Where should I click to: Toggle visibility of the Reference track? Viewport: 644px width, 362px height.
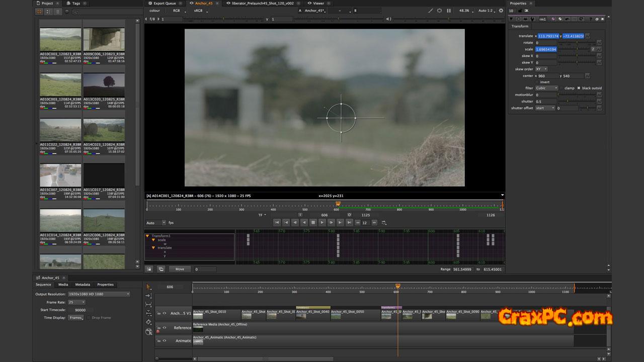(x=164, y=327)
